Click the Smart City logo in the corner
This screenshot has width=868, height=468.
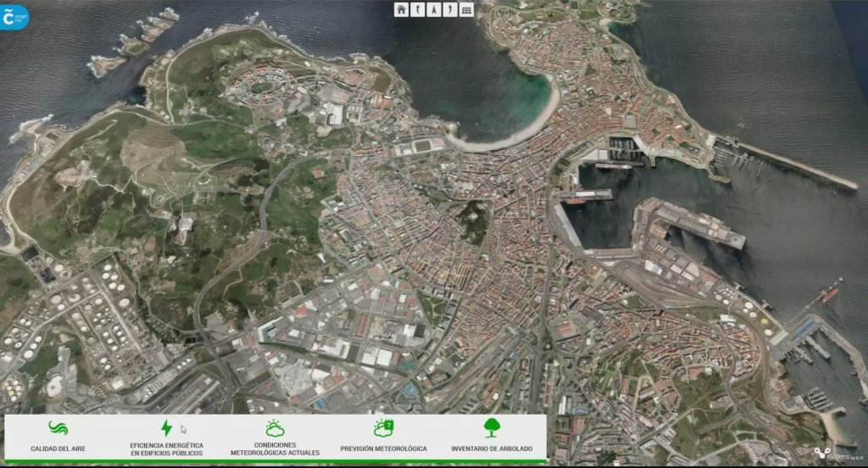coord(14,15)
